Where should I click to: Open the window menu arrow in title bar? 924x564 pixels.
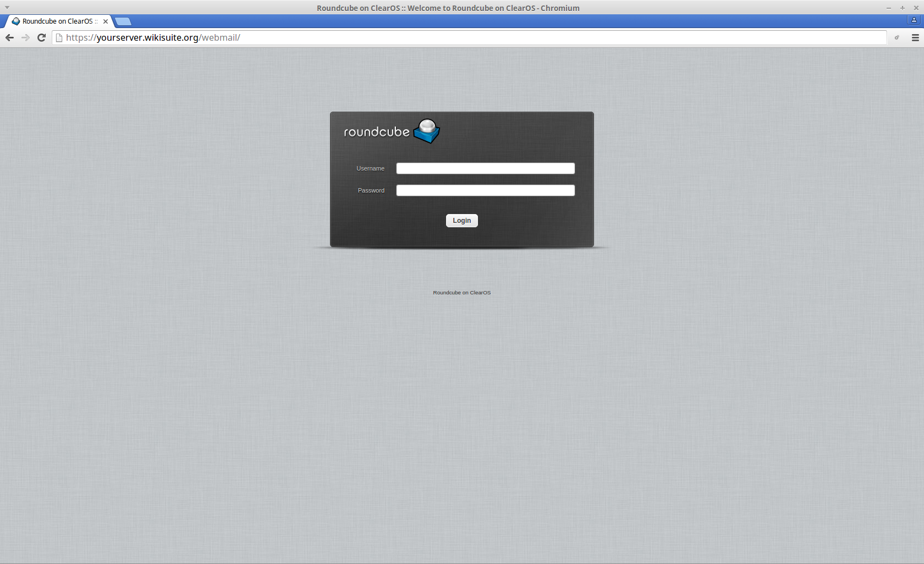click(7, 8)
